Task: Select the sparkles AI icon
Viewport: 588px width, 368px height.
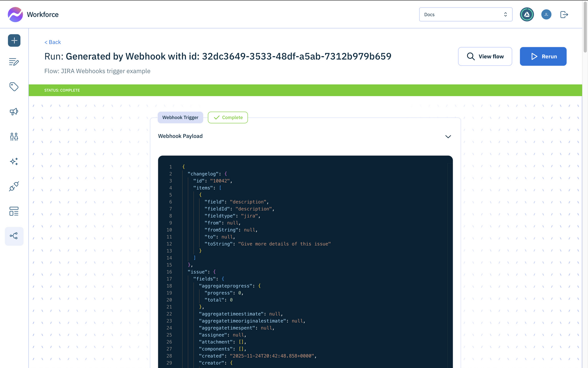Action: click(14, 161)
